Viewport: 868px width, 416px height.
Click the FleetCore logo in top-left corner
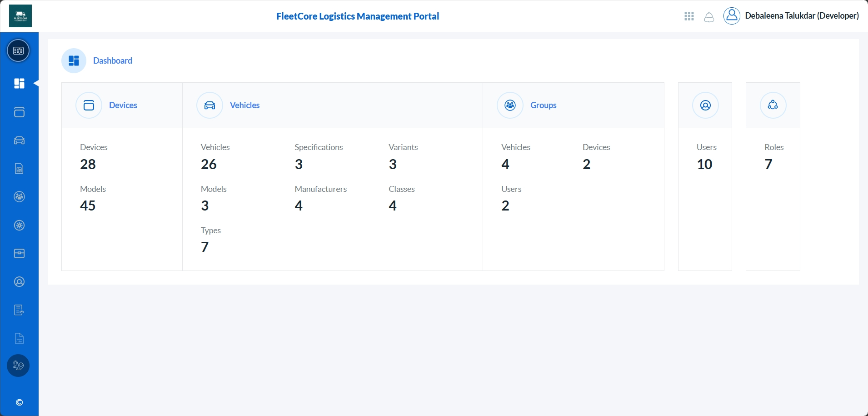tap(20, 15)
